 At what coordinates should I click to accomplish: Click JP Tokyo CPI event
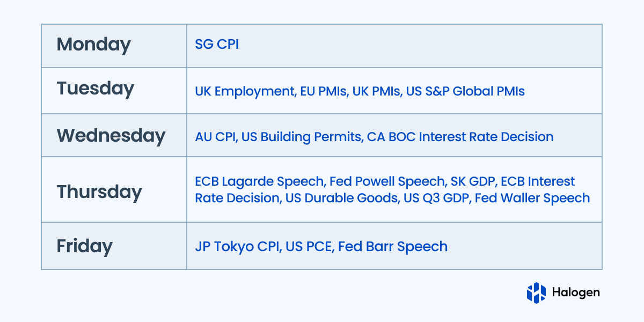[x=237, y=247]
